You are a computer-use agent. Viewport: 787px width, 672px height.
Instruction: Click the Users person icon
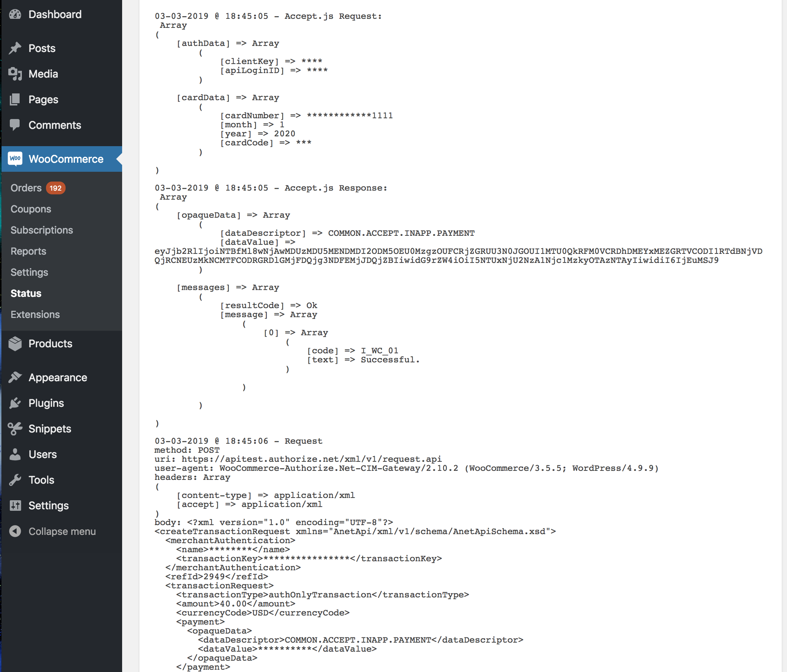pos(15,454)
